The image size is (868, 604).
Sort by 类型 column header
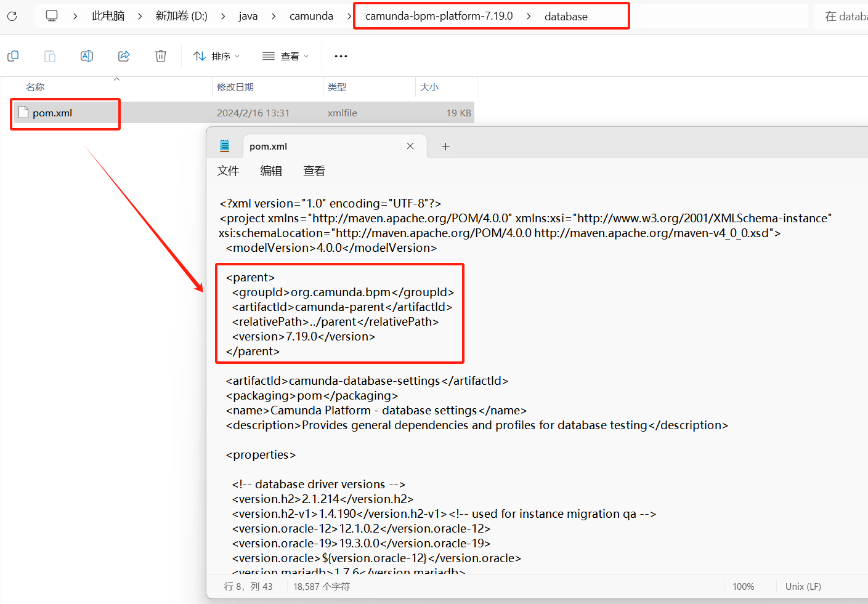337,87
